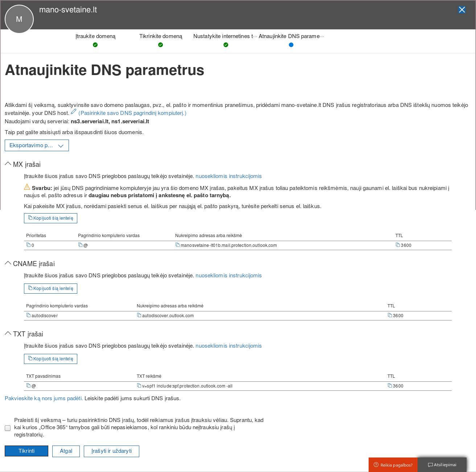Copy the MX host name @ value

point(80,245)
